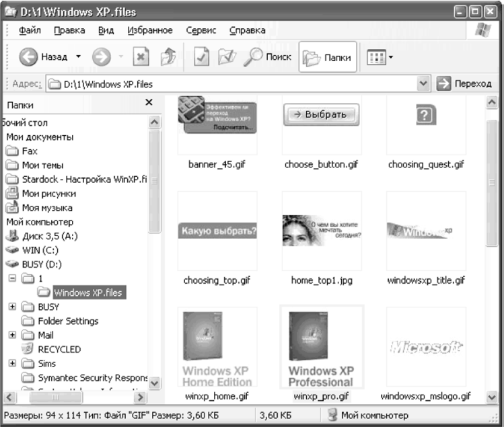This screenshot has height=427, width=504.
Task: Click folder tree scroll up arrow
Action: coord(155,122)
